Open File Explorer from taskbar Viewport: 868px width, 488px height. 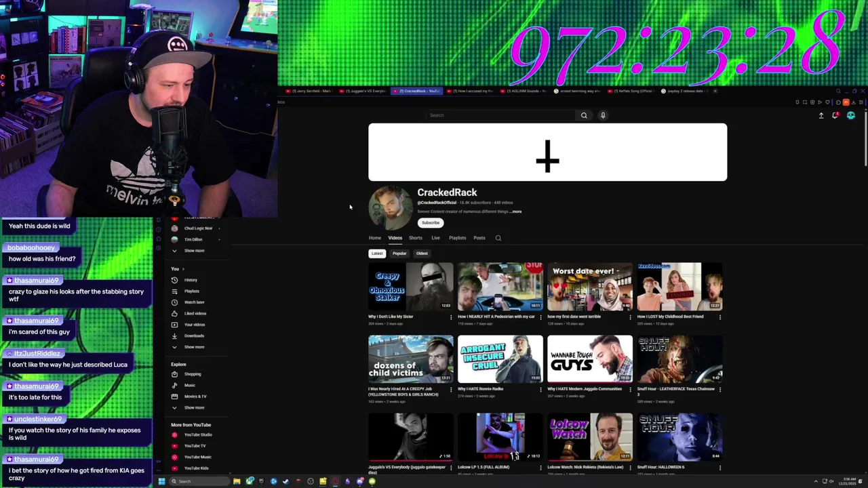click(x=237, y=481)
